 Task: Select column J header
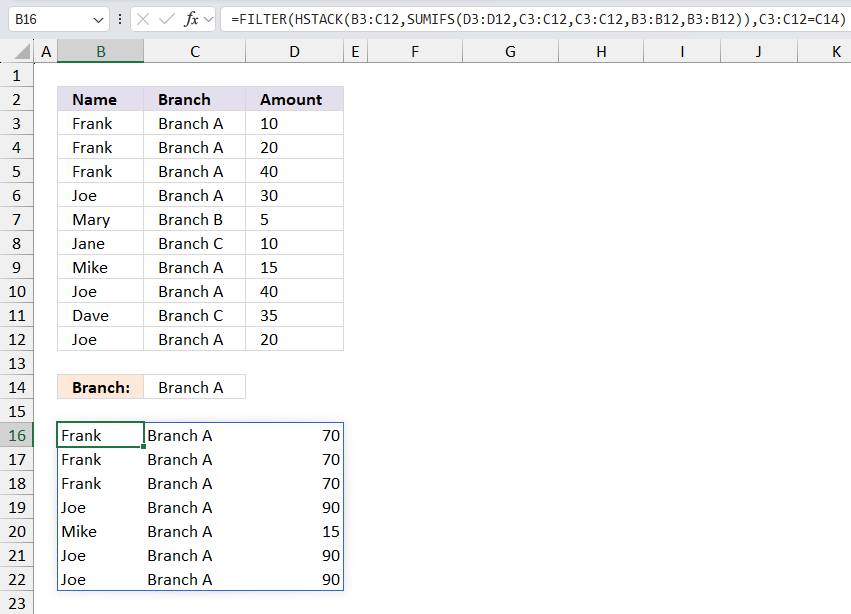pos(759,52)
